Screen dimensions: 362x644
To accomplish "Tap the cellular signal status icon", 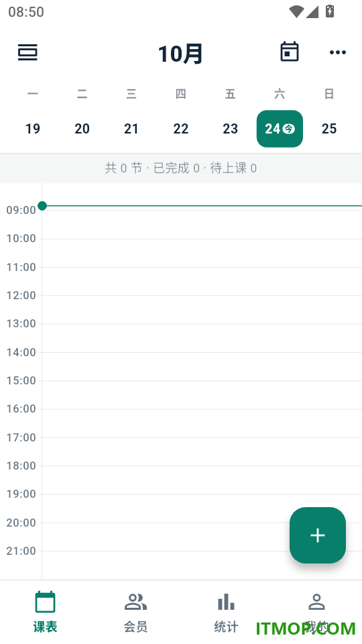I will click(312, 11).
